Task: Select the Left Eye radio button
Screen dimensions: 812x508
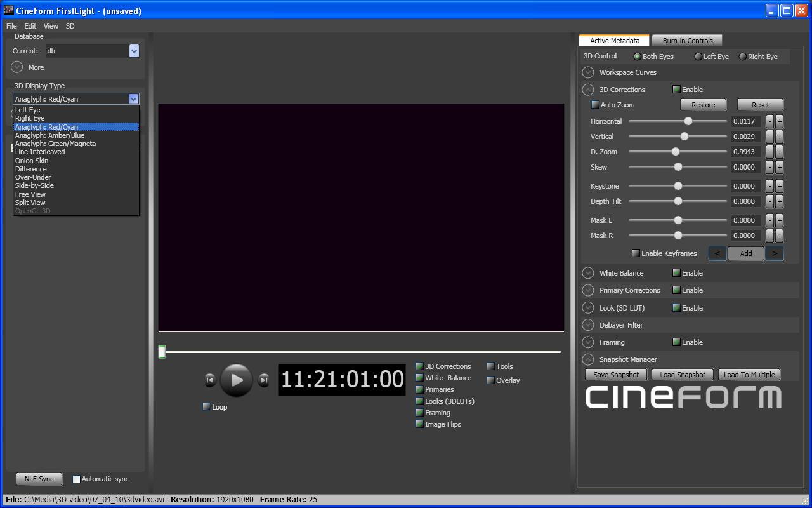Action: [698, 57]
